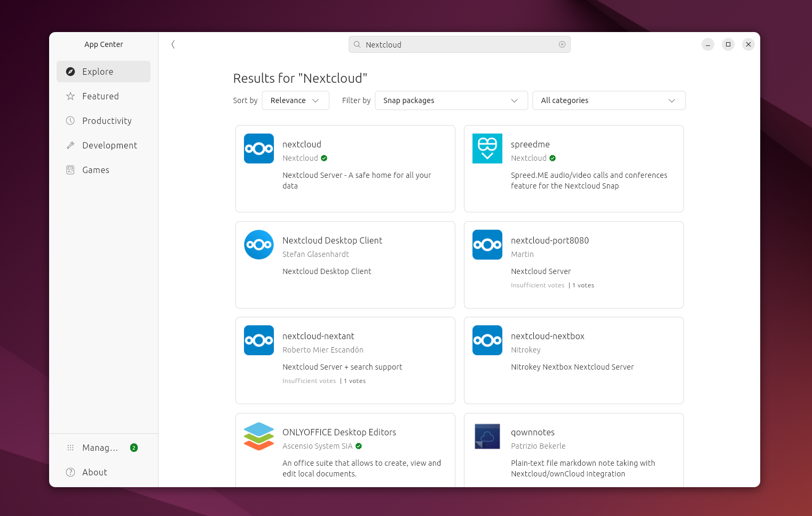Open the All categories dropdown

[609, 100]
